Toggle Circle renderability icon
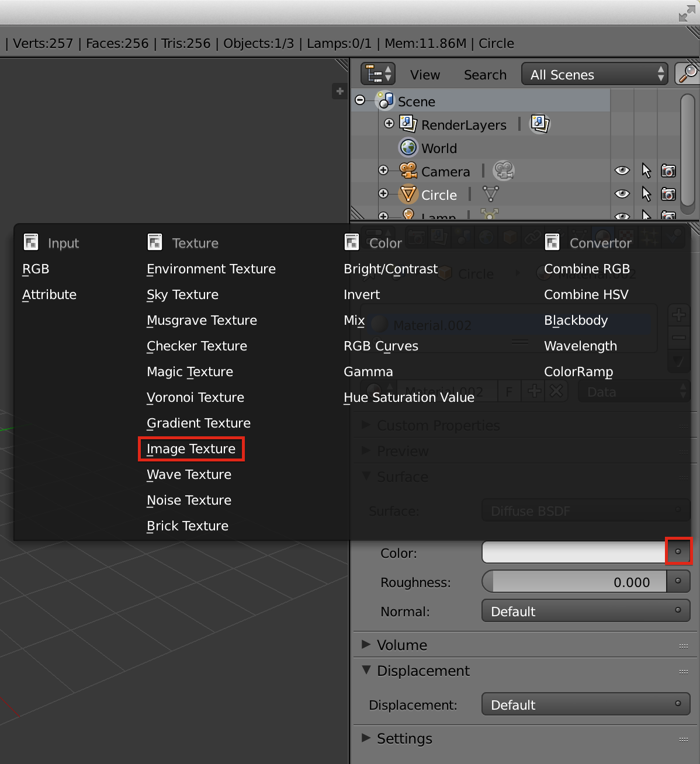The image size is (700, 764). click(x=668, y=194)
